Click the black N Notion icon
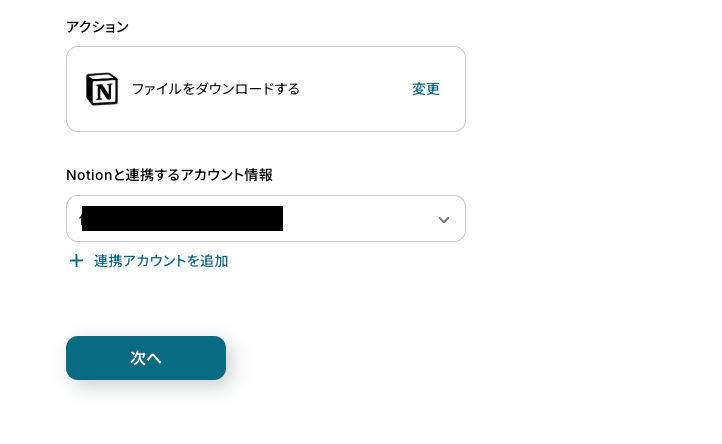The image size is (722, 444). [x=102, y=89]
